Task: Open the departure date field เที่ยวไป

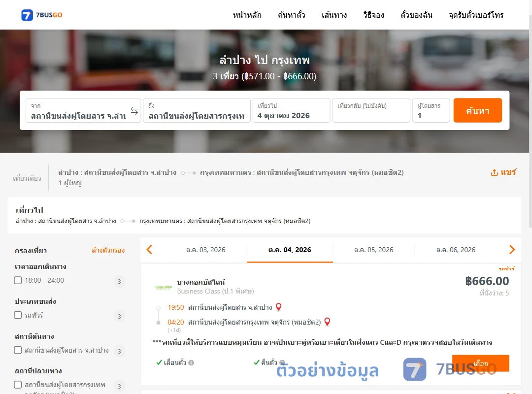Action: (x=291, y=110)
